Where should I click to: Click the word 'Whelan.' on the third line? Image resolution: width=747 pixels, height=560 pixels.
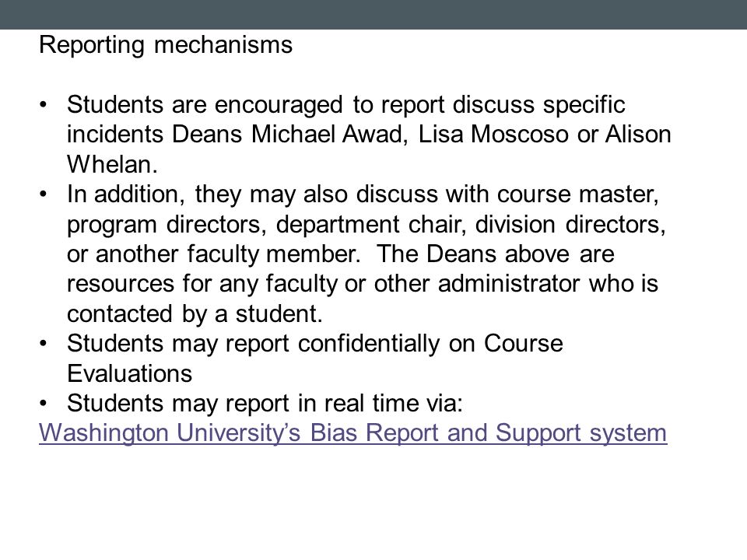point(112,164)
